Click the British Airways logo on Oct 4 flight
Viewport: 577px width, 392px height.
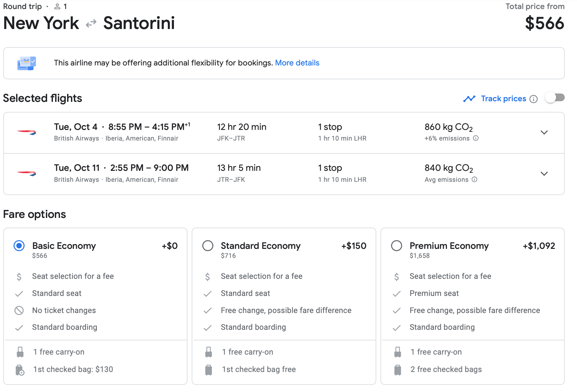pyautogui.click(x=26, y=132)
